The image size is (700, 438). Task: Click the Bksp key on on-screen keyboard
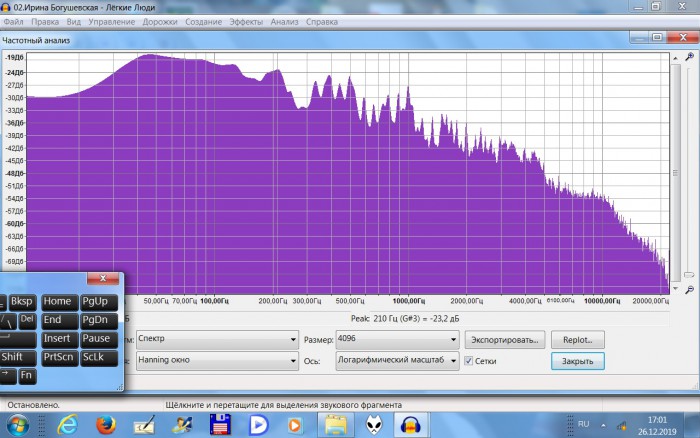[22, 302]
